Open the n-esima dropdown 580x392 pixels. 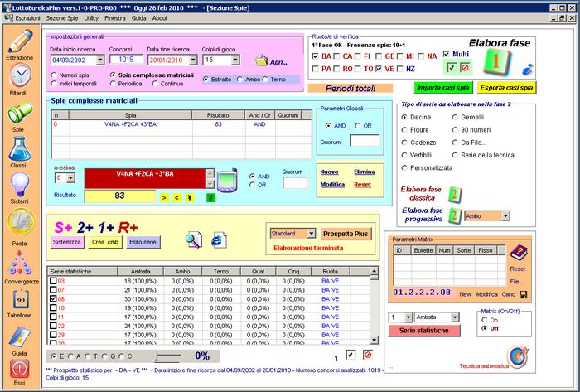click(x=70, y=178)
